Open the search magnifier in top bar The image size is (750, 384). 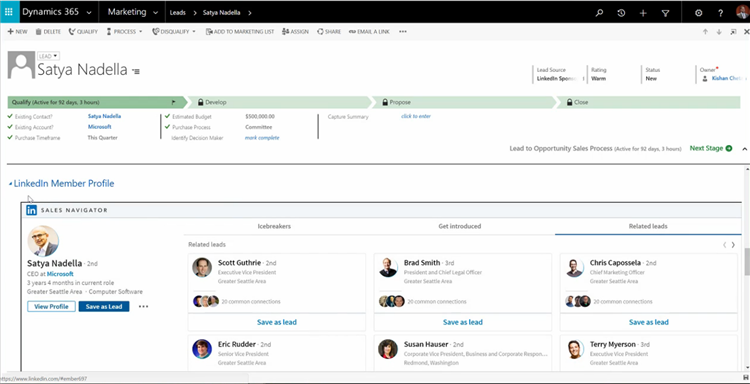(599, 13)
